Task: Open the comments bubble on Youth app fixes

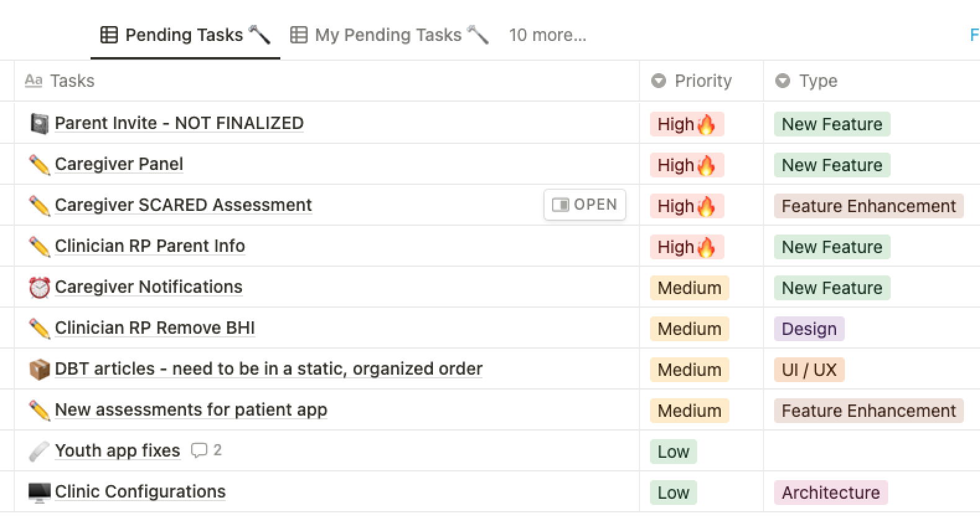Action: [206, 450]
